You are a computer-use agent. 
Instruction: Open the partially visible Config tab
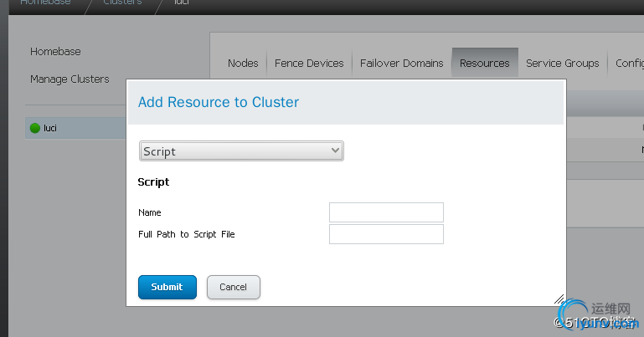click(629, 63)
